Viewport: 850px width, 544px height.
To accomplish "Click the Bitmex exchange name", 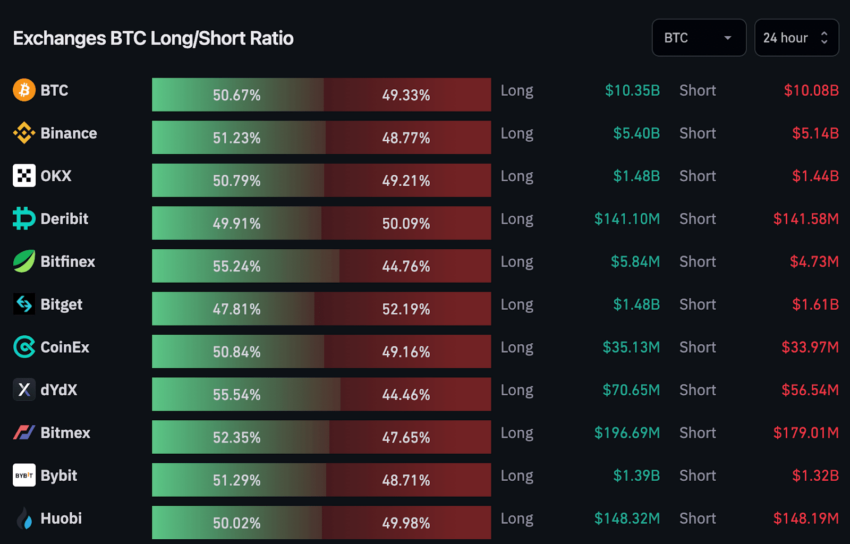I will point(66,433).
